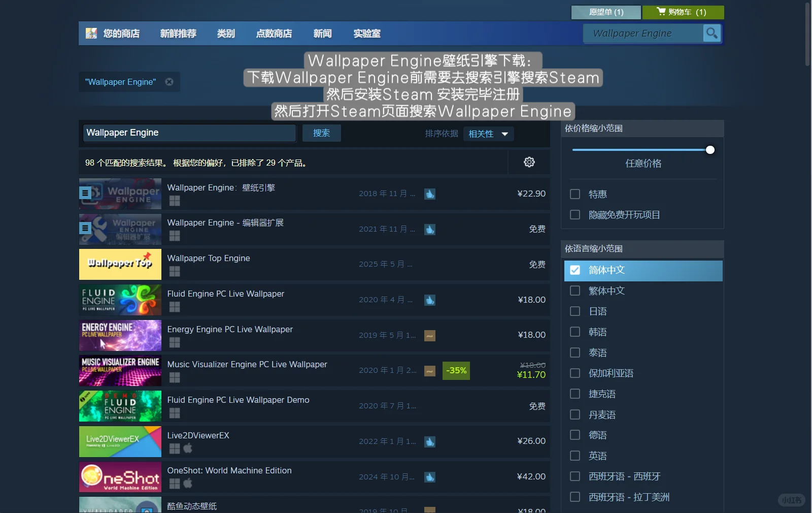Click the OneShot: World Machine Edition capsule thumbnail

tap(120, 477)
